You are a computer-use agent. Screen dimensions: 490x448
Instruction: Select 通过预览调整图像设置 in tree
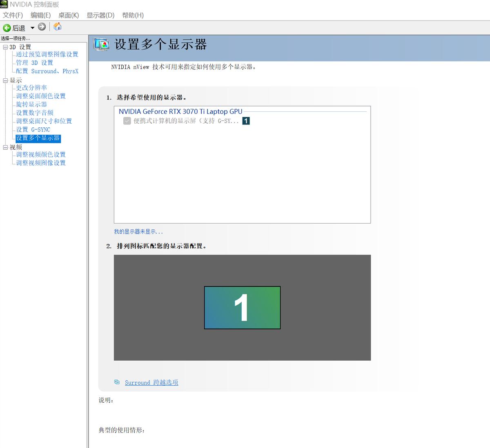click(x=47, y=54)
